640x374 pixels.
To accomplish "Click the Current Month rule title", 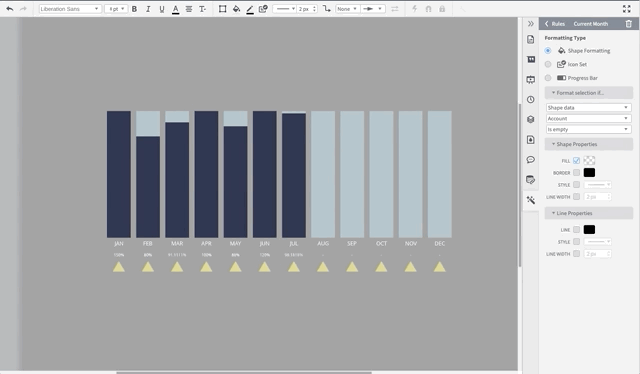I will pyautogui.click(x=591, y=24).
